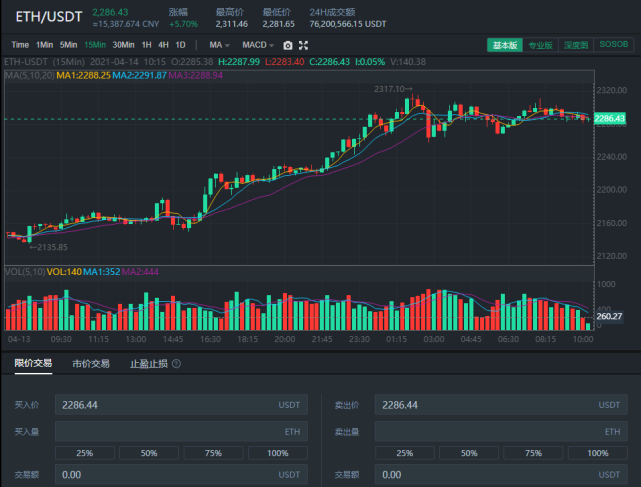Click the +5.70% change value
641x487 pixels.
click(184, 24)
